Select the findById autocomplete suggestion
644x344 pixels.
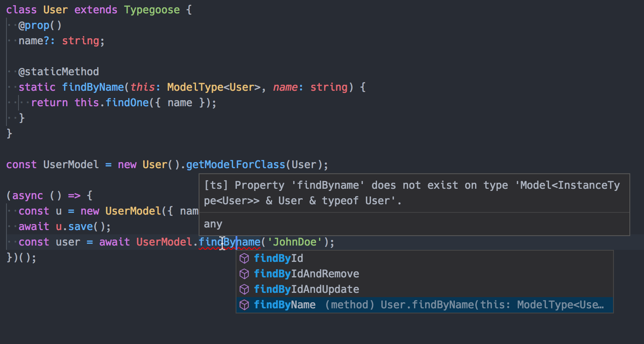point(279,258)
